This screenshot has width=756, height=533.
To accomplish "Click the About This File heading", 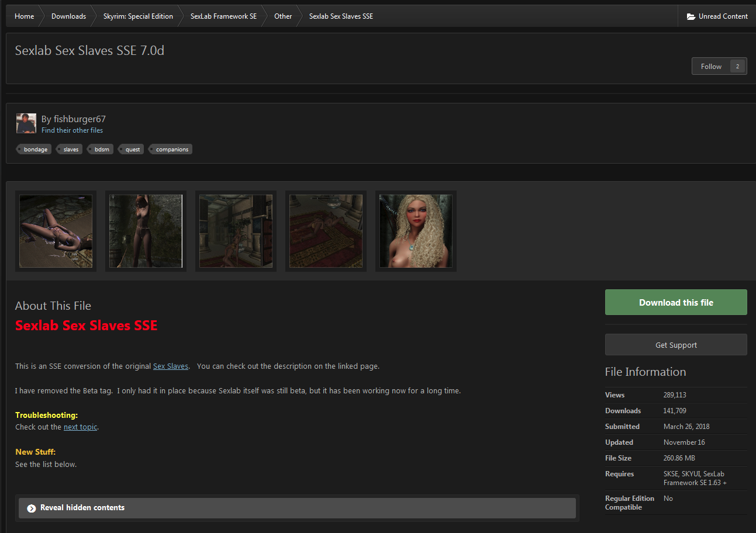I will 53,306.
